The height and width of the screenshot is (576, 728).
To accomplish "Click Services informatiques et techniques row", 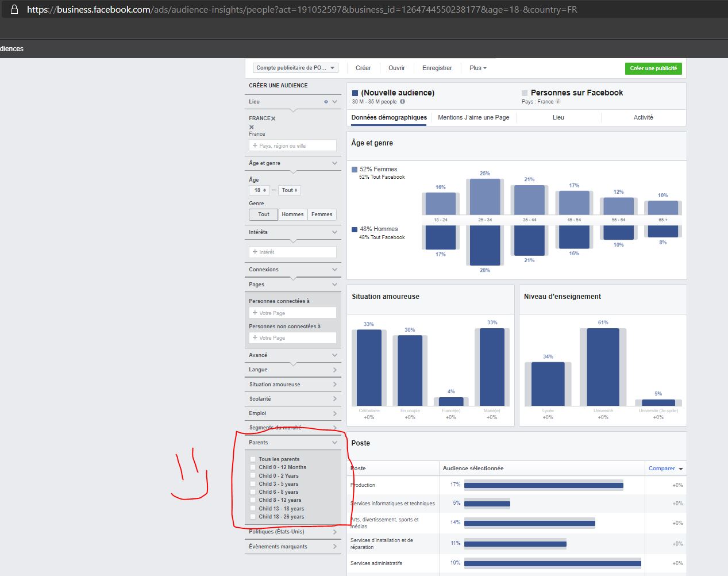I will click(517, 504).
